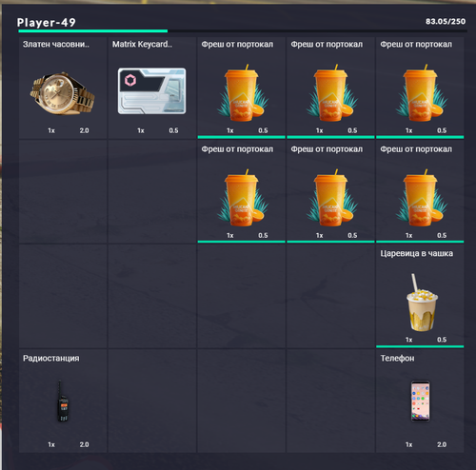Image resolution: width=476 pixels, height=470 pixels.
Task: Select second-row middle orange juice cup
Action: tap(331, 198)
